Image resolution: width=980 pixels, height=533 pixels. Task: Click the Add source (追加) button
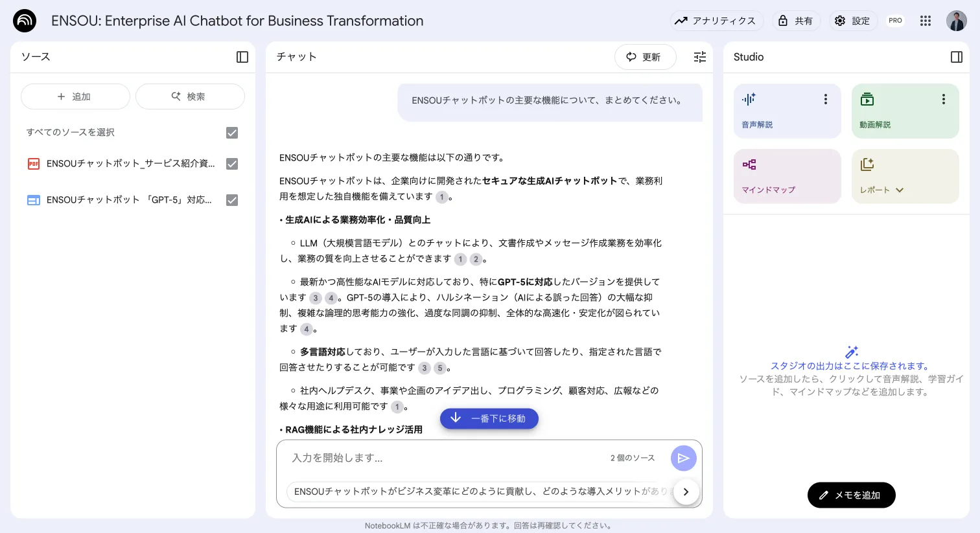coord(75,96)
